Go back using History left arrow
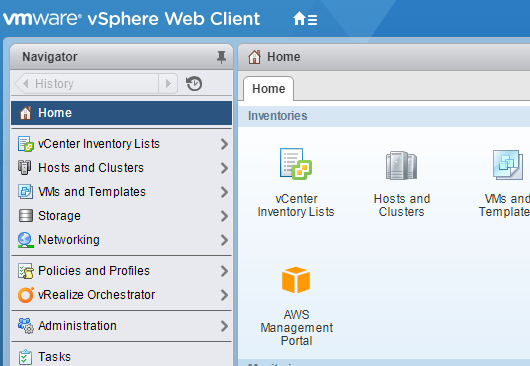Screen dimensions: 530x366 pos(25,83)
